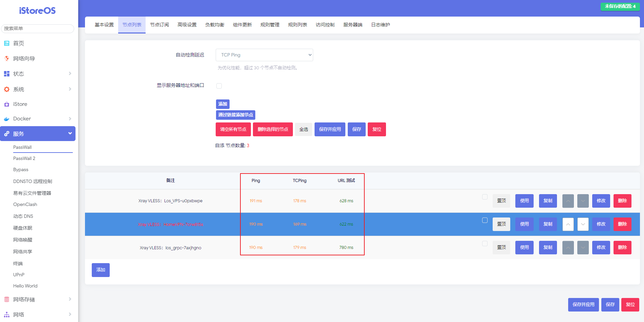The height and width of the screenshot is (322, 644).
Task: Select the los_grpc-7axjhgno node checkbox
Action: click(485, 244)
